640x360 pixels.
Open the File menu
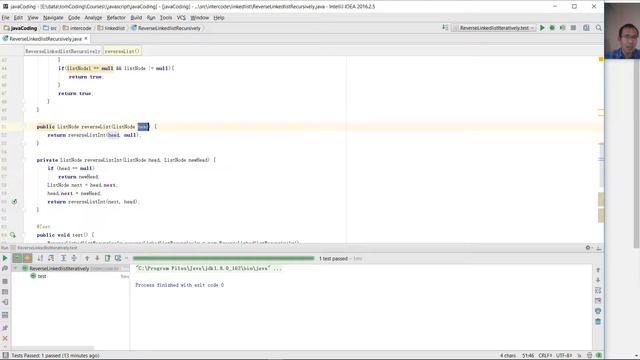5,18
